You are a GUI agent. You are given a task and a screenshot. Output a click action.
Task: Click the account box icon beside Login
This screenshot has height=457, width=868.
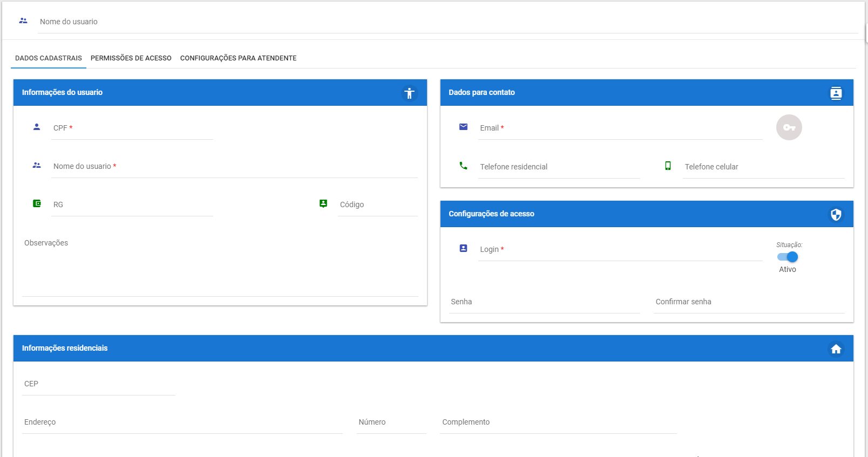(x=463, y=248)
